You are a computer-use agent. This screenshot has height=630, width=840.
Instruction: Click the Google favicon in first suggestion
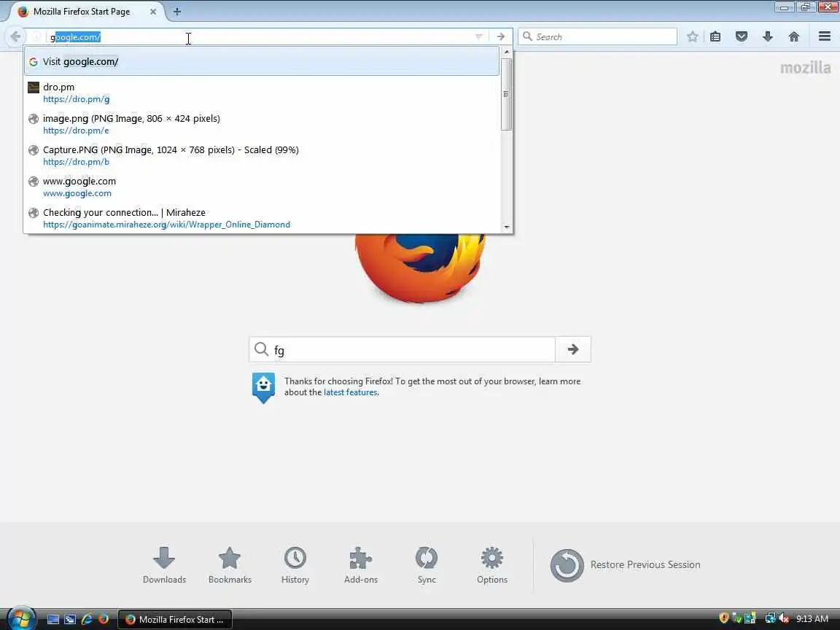tap(34, 61)
